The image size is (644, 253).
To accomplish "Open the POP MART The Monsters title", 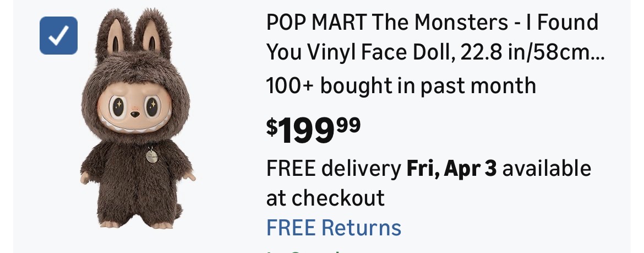I will pos(432,23).
